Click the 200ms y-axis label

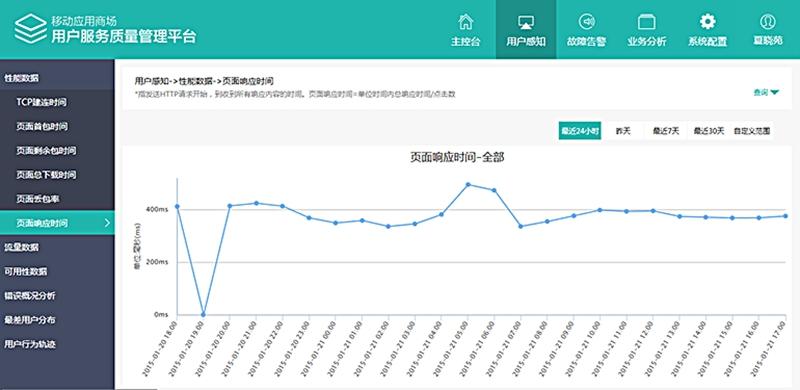157,262
